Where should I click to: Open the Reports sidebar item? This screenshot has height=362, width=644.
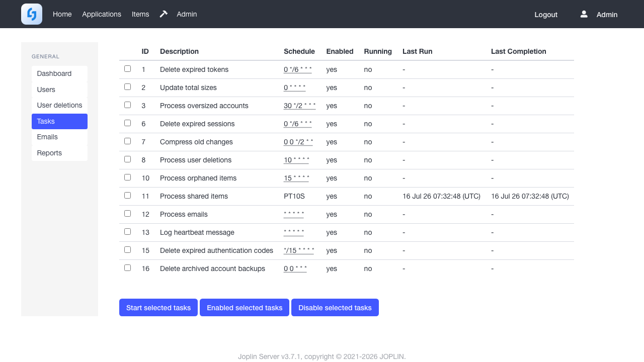[59, 153]
